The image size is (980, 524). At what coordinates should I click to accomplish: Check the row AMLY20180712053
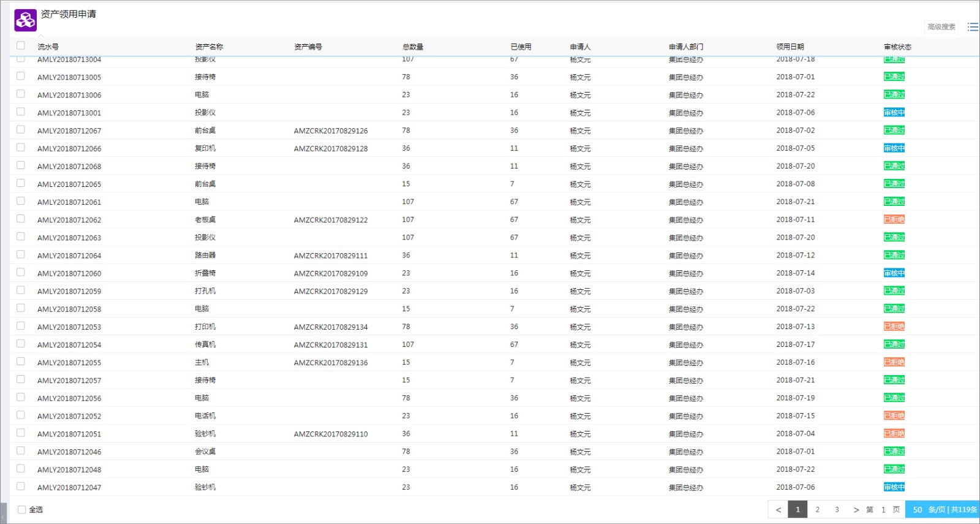21,325
